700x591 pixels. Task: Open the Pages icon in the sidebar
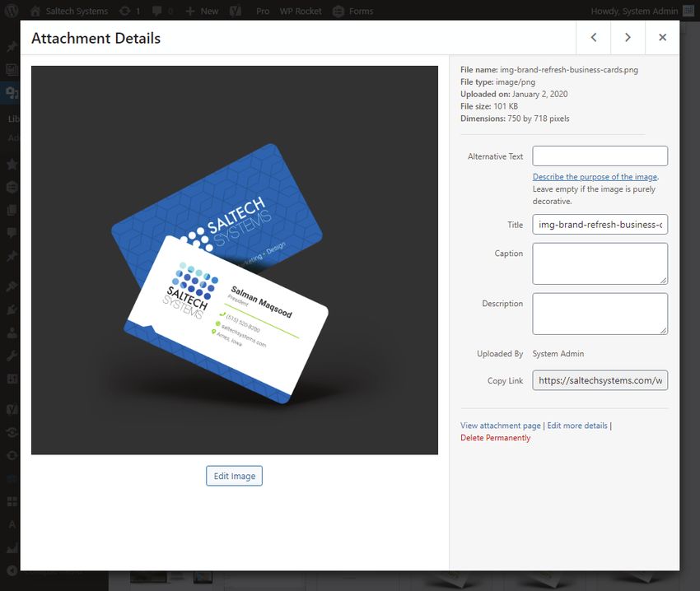(x=12, y=210)
